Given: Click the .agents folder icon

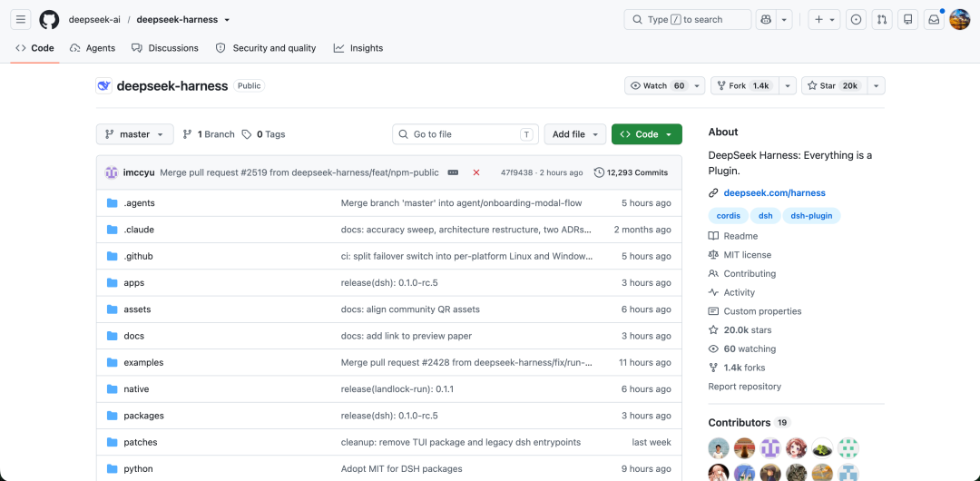Looking at the screenshot, I should (x=113, y=203).
